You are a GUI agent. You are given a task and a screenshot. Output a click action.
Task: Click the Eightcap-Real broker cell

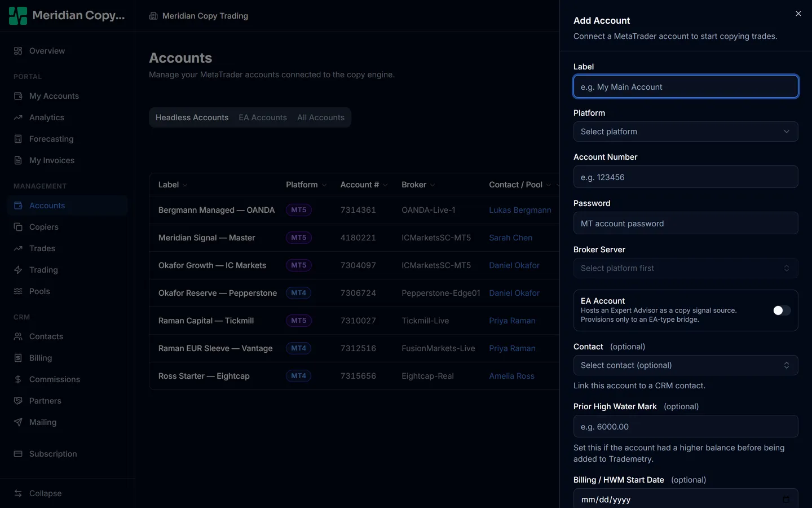[x=427, y=376]
